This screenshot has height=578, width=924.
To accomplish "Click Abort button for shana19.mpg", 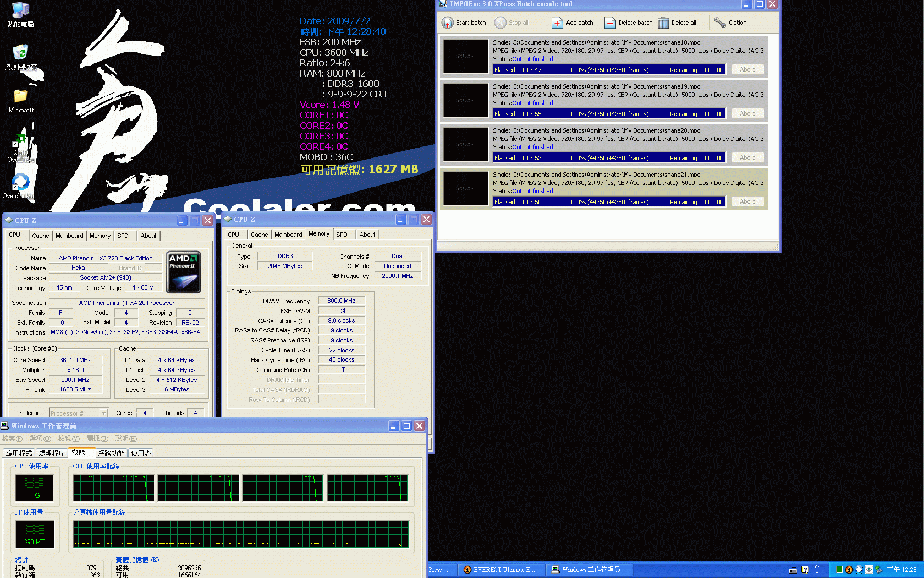I will (x=747, y=113).
